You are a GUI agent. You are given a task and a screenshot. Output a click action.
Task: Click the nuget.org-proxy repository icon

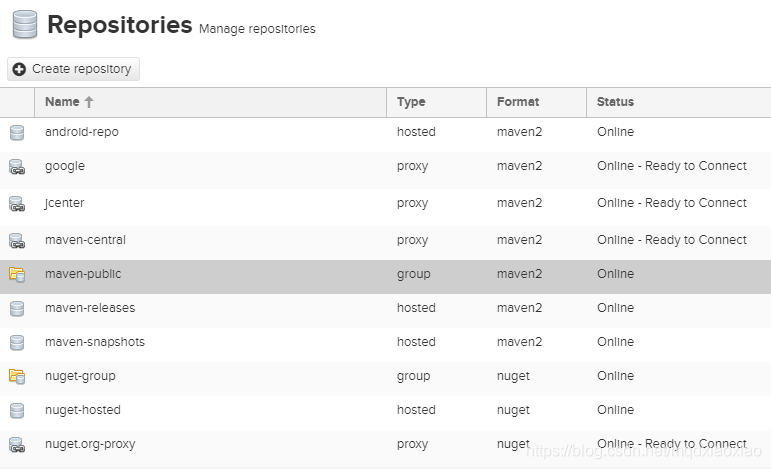coord(17,445)
